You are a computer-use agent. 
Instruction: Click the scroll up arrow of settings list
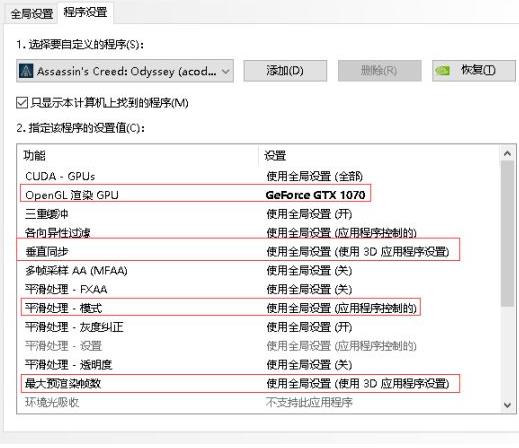(508, 153)
